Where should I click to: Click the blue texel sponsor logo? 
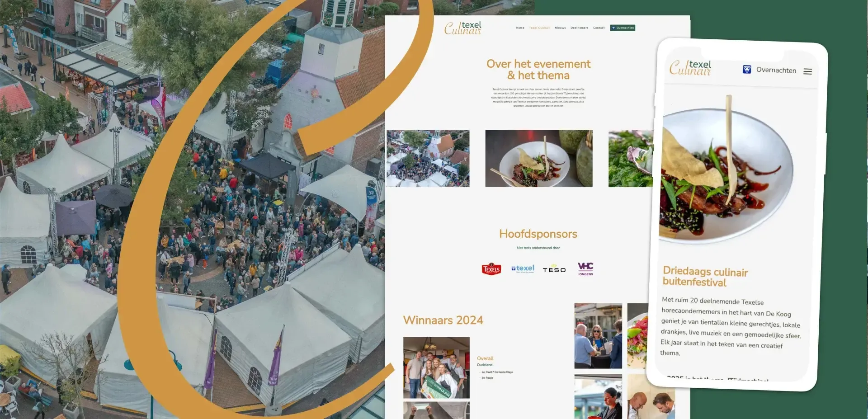(x=523, y=269)
